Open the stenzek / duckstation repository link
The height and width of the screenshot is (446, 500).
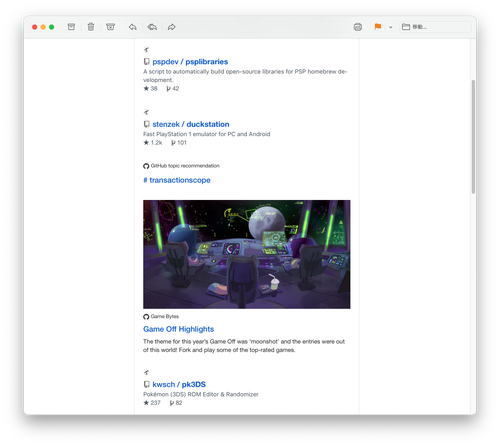191,124
